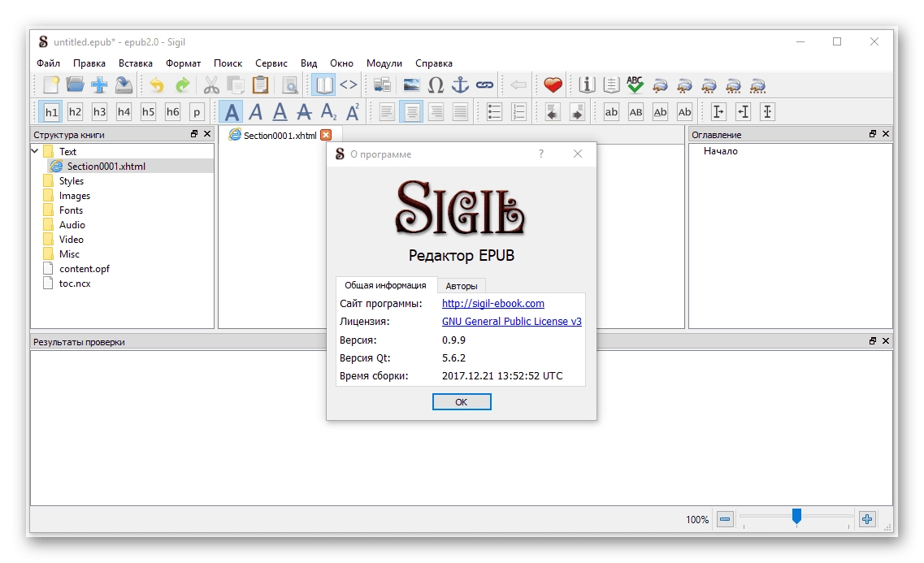924x563 pixels.
Task: Select Section0001.xhtml in book structure
Action: [106, 166]
